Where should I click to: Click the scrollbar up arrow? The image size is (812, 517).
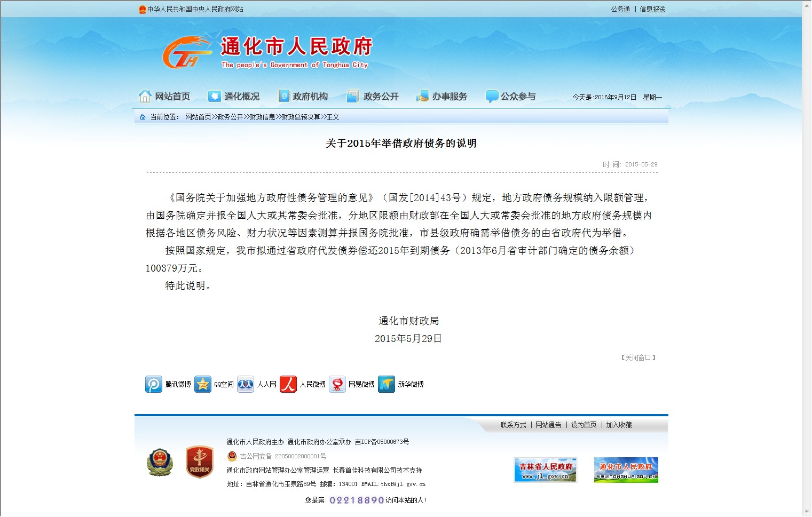click(x=807, y=5)
